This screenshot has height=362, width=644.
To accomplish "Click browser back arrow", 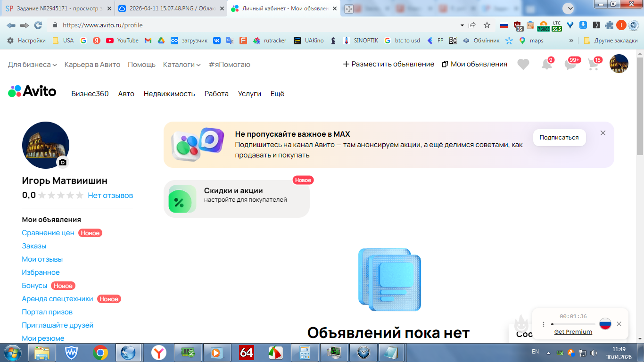I will click(11, 25).
